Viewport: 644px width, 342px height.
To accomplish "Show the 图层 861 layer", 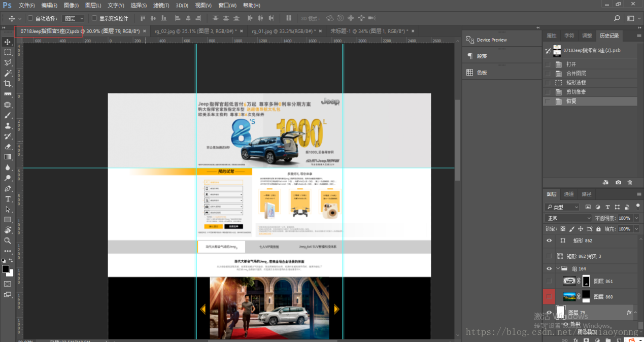I will pyautogui.click(x=549, y=281).
